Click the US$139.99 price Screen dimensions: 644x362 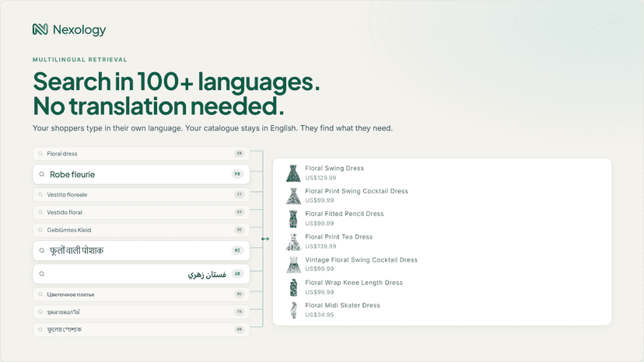[320, 246]
